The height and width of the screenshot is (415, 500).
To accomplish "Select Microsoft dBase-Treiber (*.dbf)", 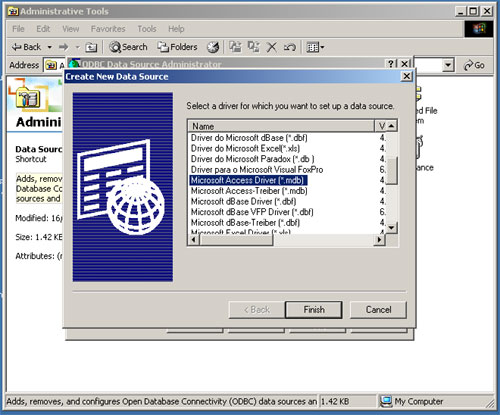I will [x=245, y=223].
